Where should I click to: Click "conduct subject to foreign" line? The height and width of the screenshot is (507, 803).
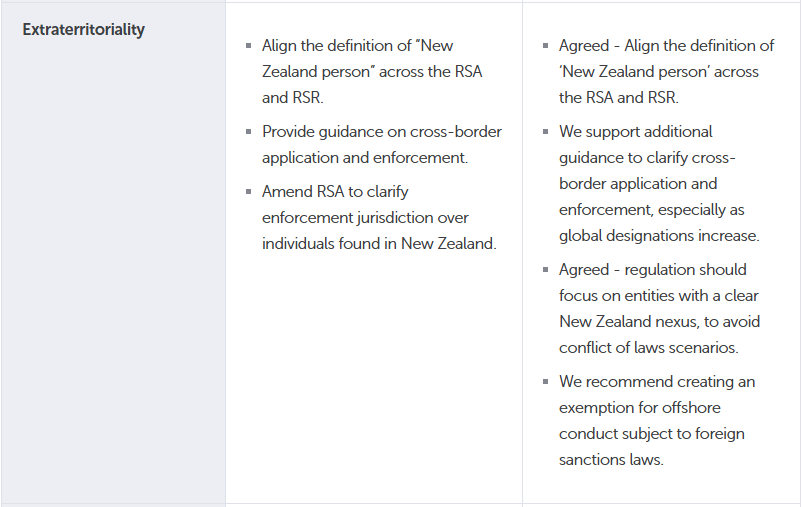[x=651, y=434]
